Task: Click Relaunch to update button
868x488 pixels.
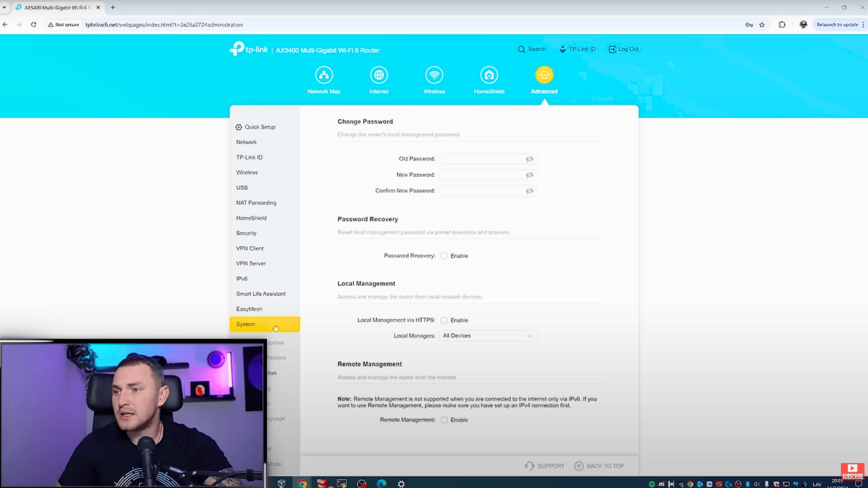Action: point(837,25)
